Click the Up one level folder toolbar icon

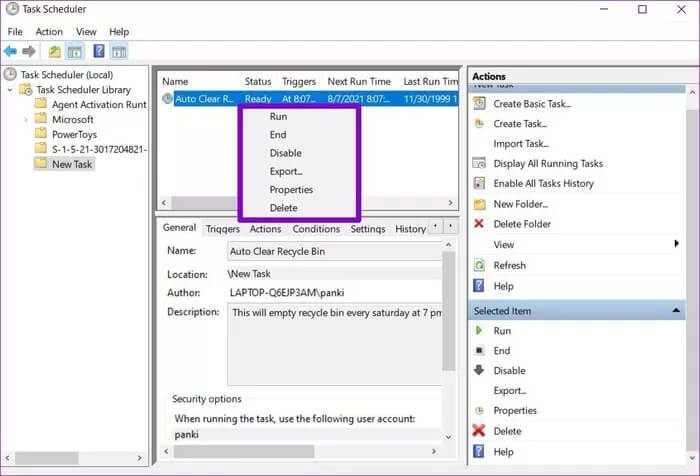click(54, 51)
